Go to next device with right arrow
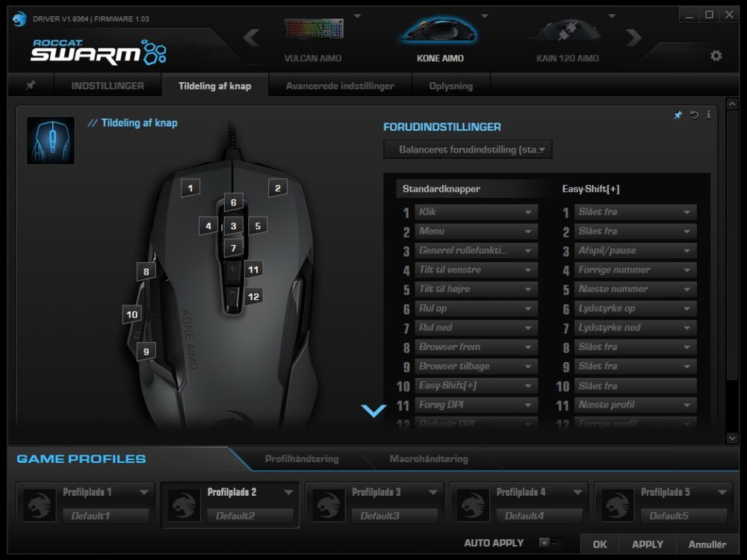Image resolution: width=747 pixels, height=560 pixels. tap(634, 37)
